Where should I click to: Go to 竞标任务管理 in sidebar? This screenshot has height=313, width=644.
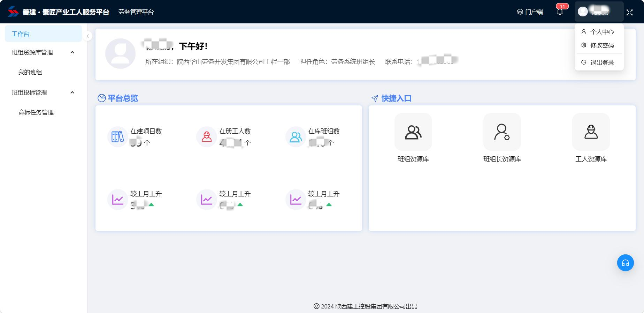[x=36, y=112]
